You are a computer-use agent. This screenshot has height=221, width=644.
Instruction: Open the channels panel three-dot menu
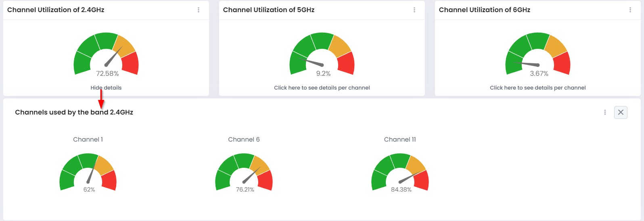(605, 112)
